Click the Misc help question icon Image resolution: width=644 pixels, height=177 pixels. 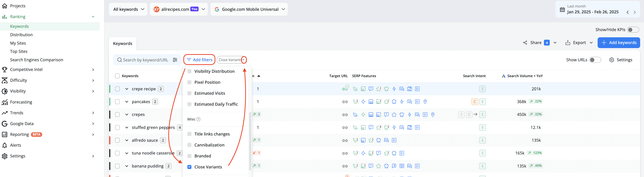(x=198, y=119)
